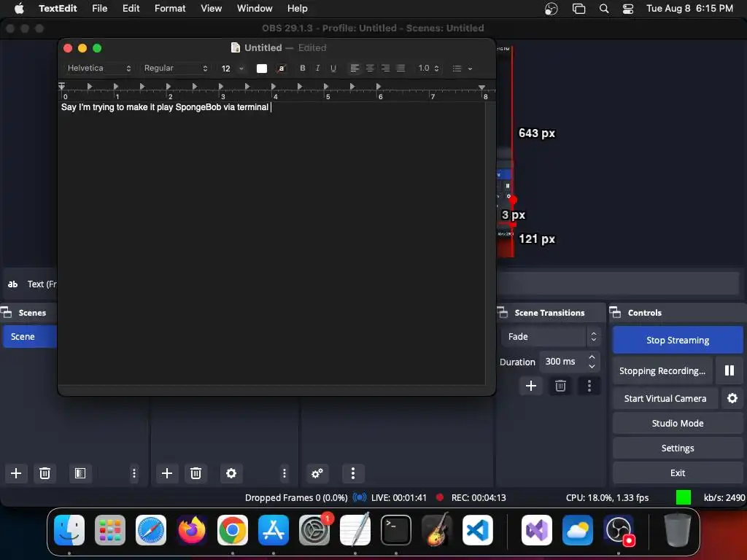Click Stopping Recording button in OBS
This screenshot has height=560, width=747.
tap(662, 370)
